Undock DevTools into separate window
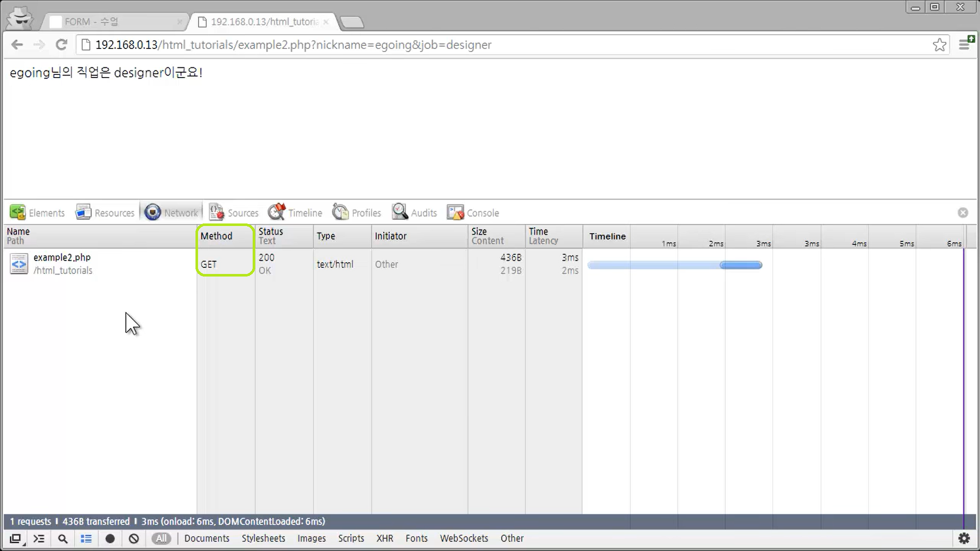980x551 pixels. (x=15, y=538)
